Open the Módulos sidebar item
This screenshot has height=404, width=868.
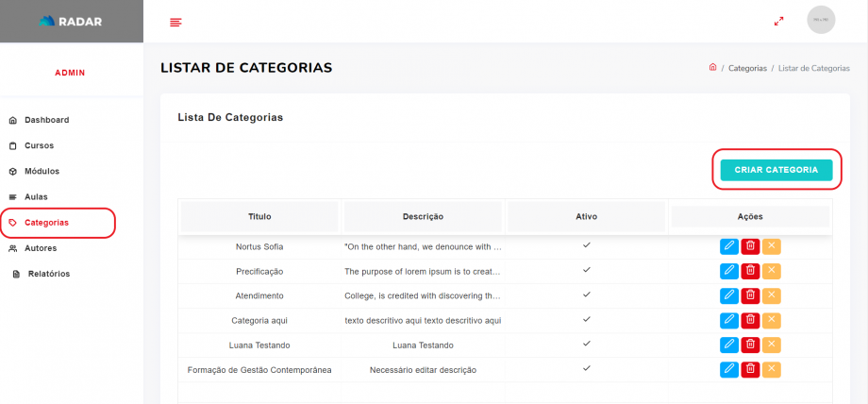pyautogui.click(x=42, y=171)
